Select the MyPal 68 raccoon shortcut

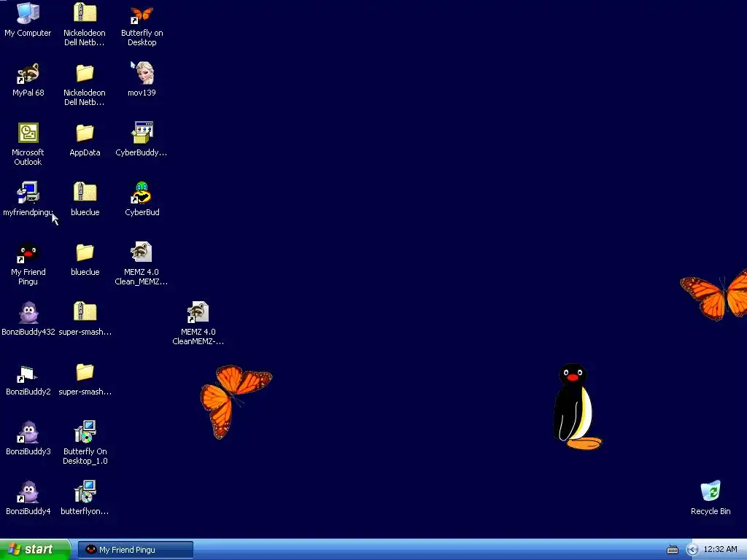coord(28,74)
